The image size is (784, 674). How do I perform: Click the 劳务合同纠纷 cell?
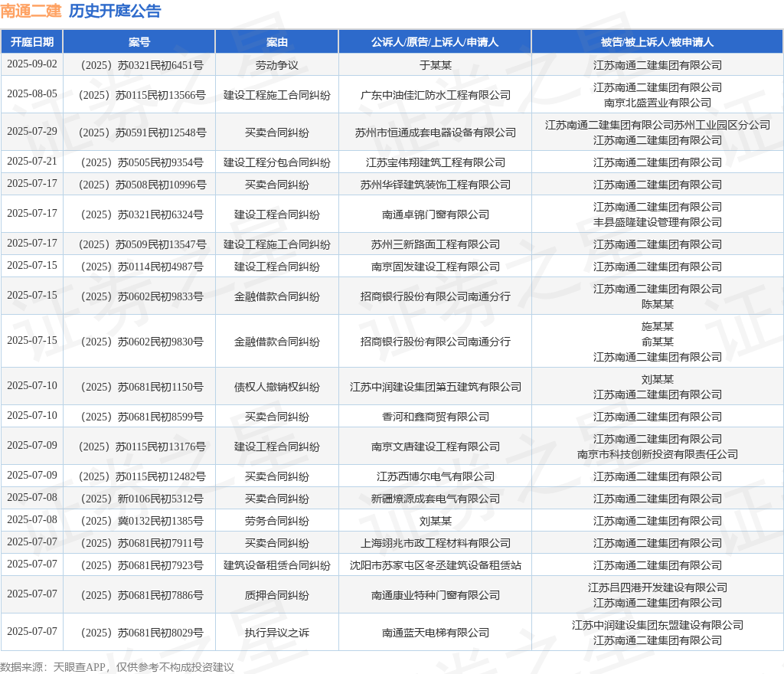(277, 521)
